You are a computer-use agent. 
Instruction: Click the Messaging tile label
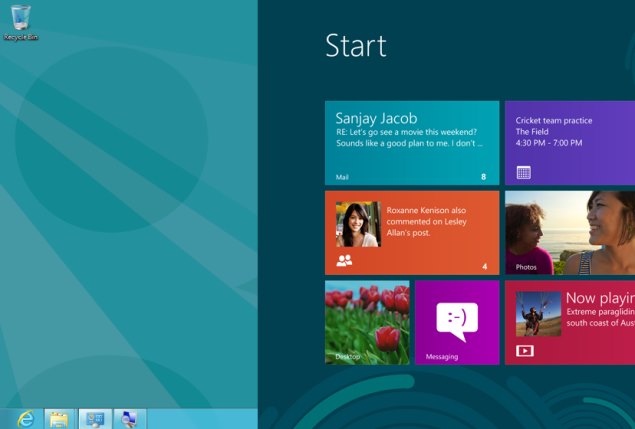pyautogui.click(x=441, y=356)
